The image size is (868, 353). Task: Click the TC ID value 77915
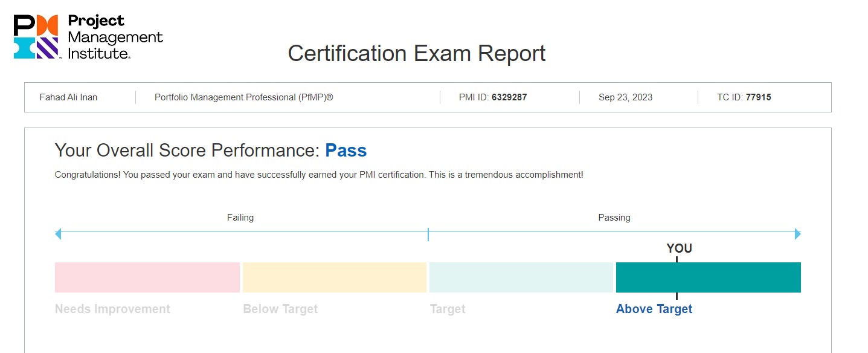click(758, 97)
